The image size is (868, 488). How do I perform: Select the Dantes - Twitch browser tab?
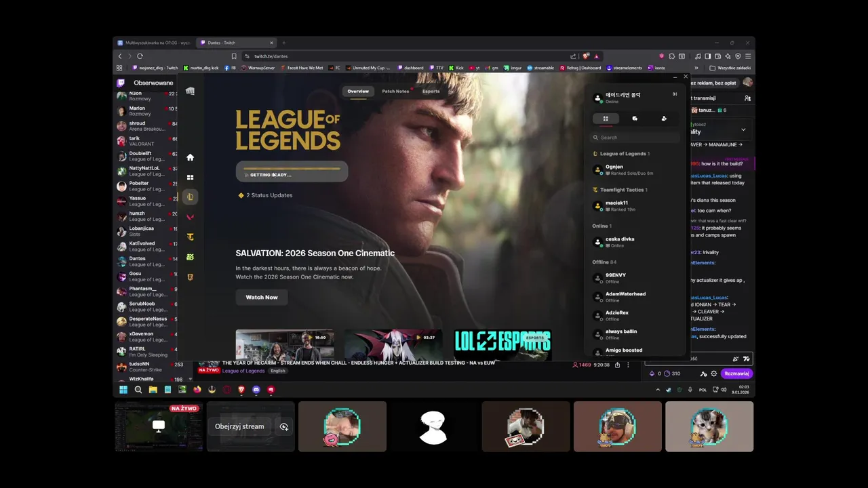tap(236, 43)
